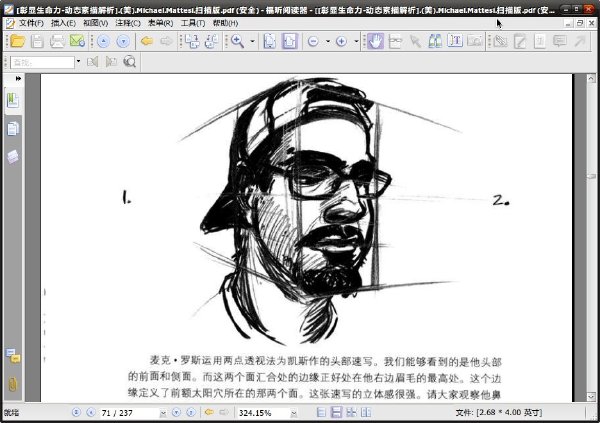Click the advanced search magnifier icon
Image resolution: width=600 pixels, height=423 pixels.
[130, 62]
